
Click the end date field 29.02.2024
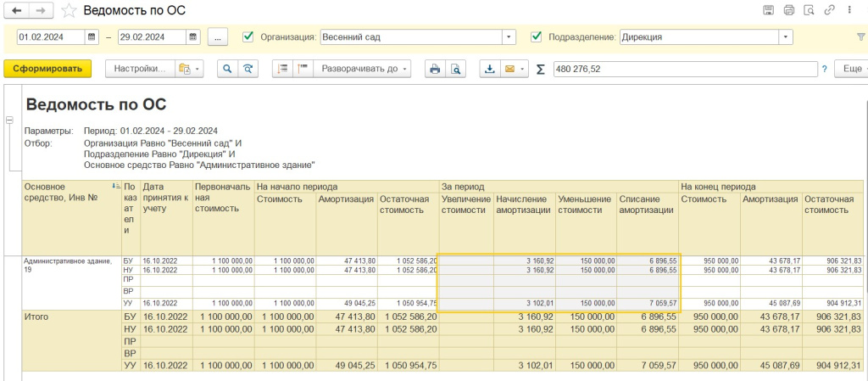tap(152, 37)
